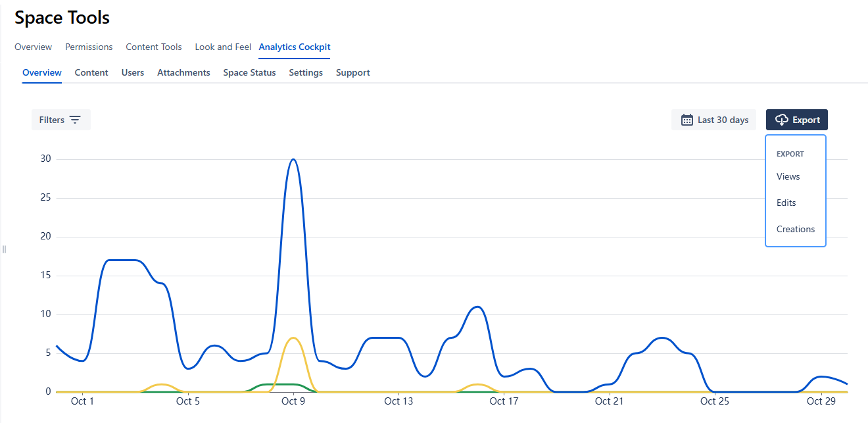Go to the Look and Feel tab

point(223,47)
